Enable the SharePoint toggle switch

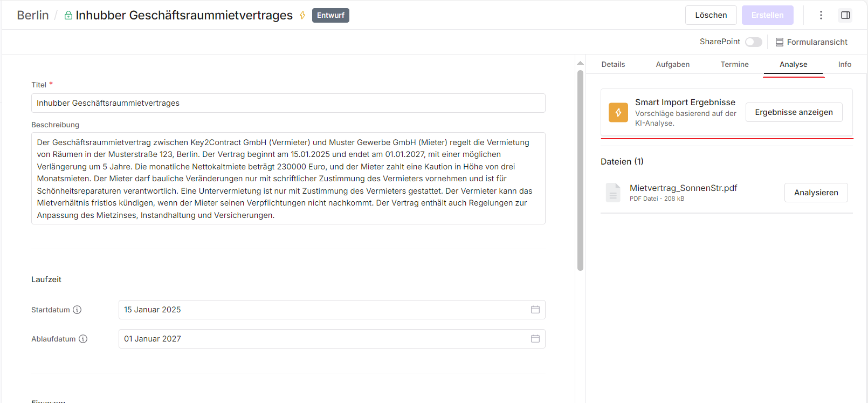[x=753, y=42]
